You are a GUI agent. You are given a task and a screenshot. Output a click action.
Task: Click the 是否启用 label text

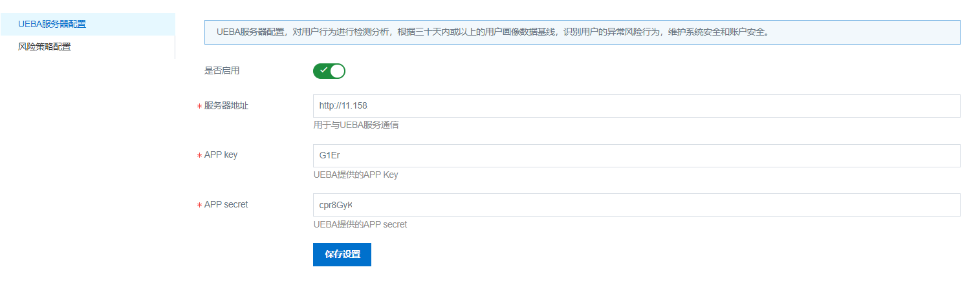coord(222,71)
